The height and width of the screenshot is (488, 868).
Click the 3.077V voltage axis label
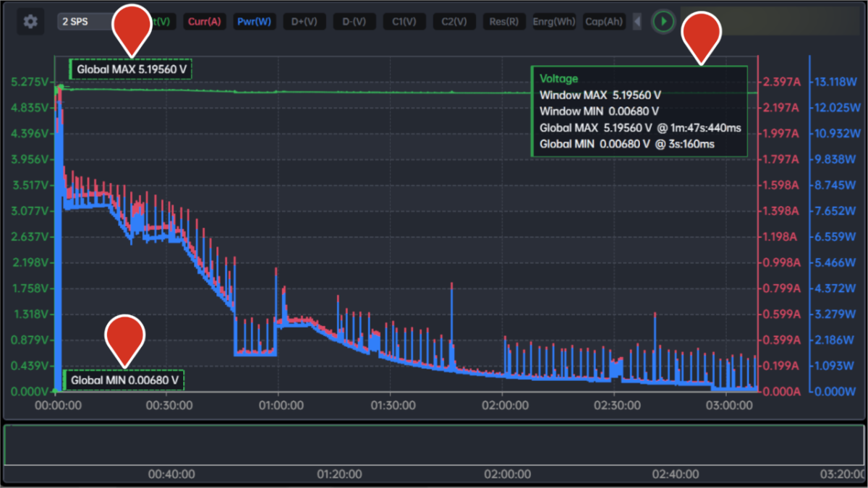(30, 211)
